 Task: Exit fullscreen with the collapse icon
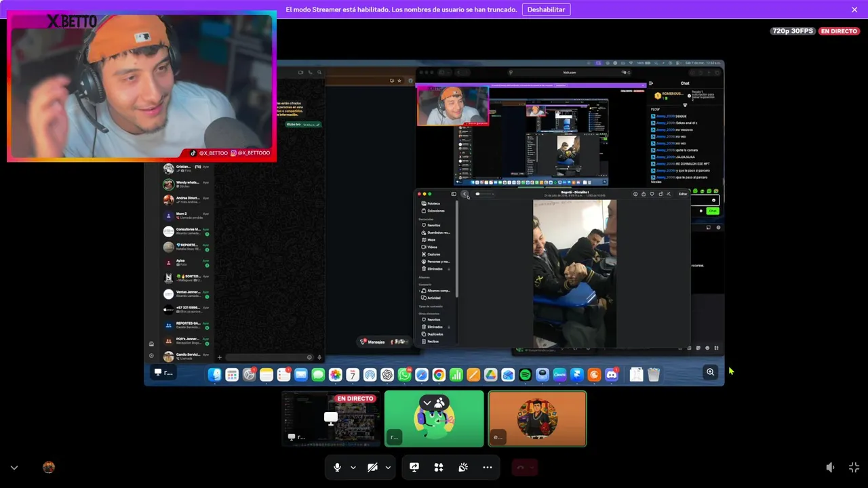tap(854, 468)
